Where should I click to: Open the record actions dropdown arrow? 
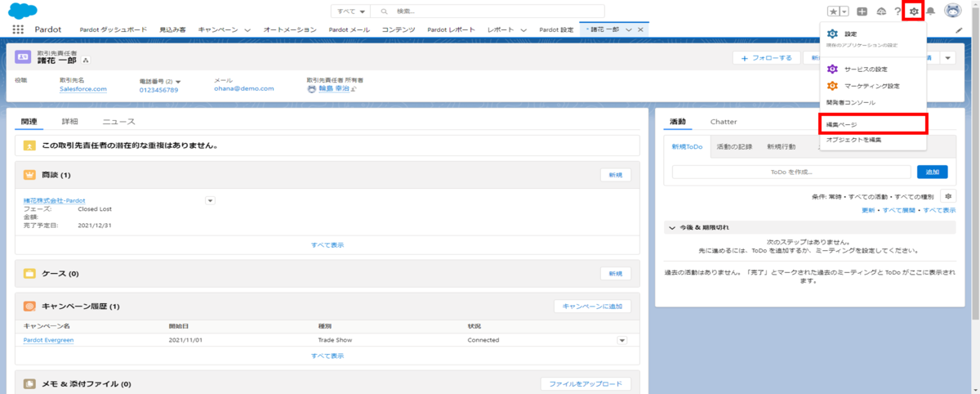pyautogui.click(x=947, y=58)
